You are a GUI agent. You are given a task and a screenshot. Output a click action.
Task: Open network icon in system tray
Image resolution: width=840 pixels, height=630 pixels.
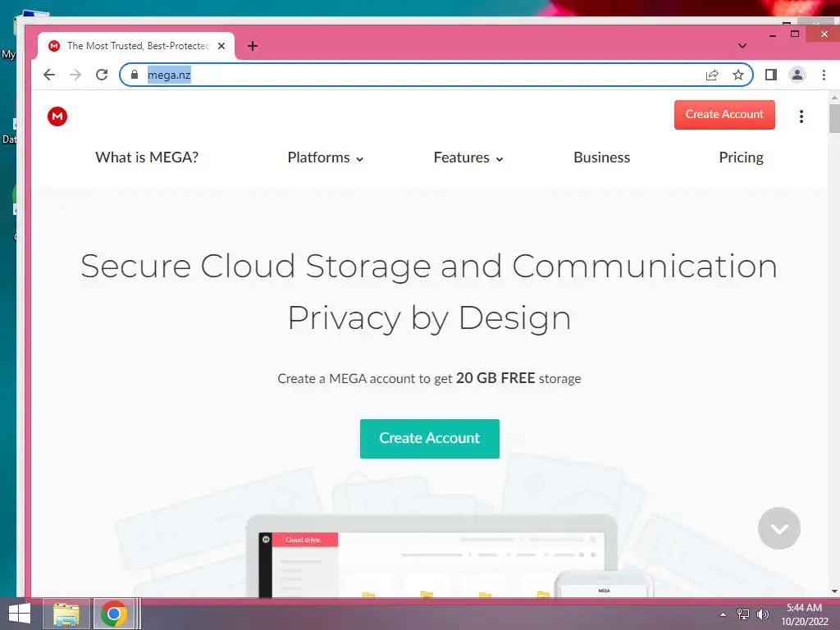click(743, 614)
